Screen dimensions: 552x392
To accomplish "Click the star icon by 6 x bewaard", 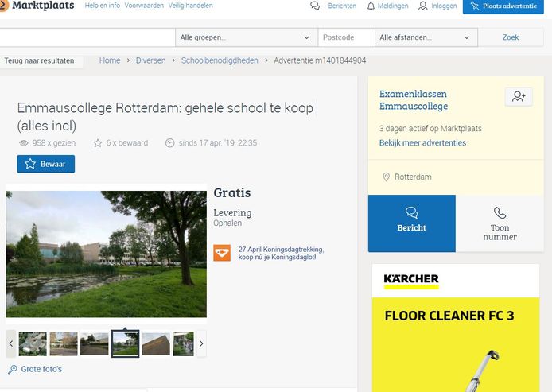I will pyautogui.click(x=98, y=143).
